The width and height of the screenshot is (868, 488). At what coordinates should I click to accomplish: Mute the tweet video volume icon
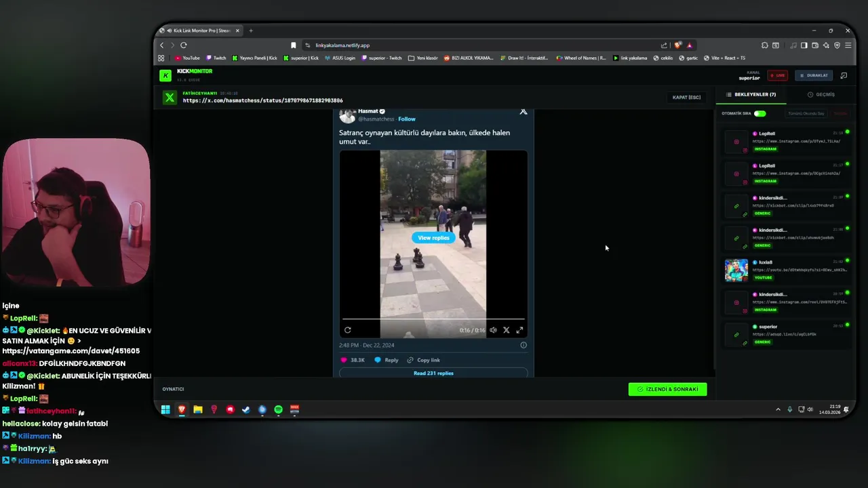point(493,330)
